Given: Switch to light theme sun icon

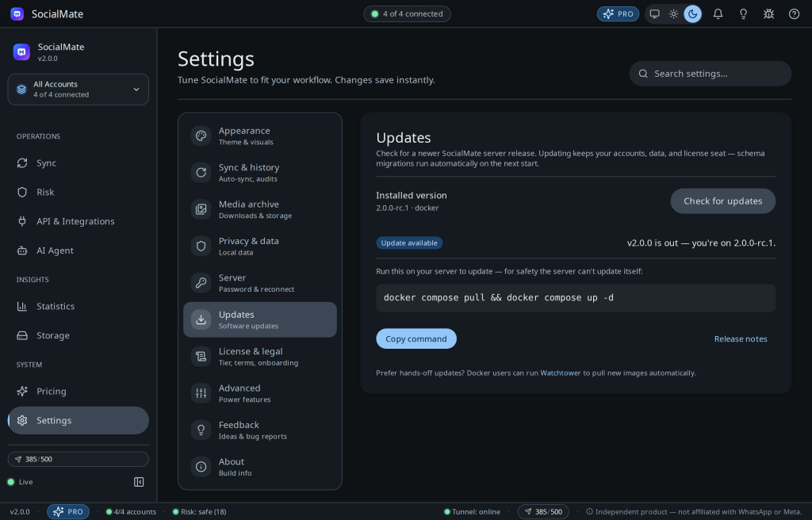Looking at the screenshot, I should pyautogui.click(x=674, y=14).
